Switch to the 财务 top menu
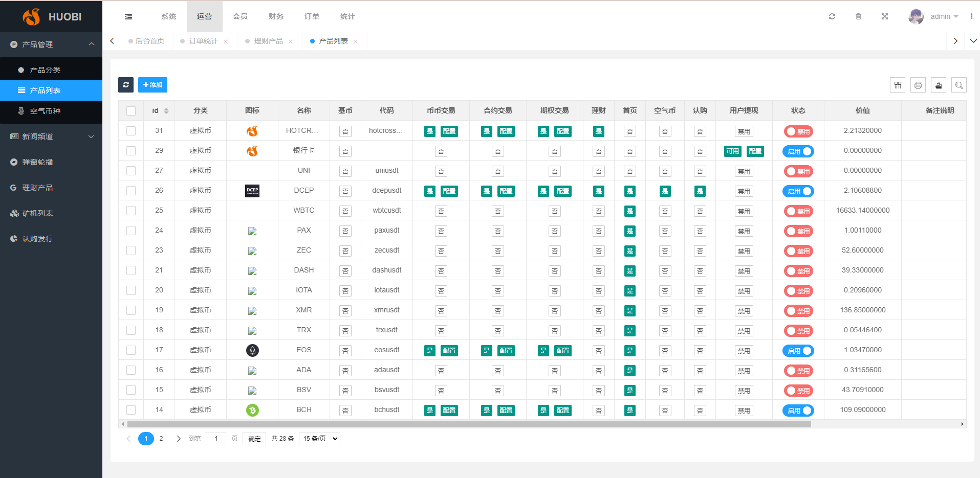980x478 pixels. [276, 16]
